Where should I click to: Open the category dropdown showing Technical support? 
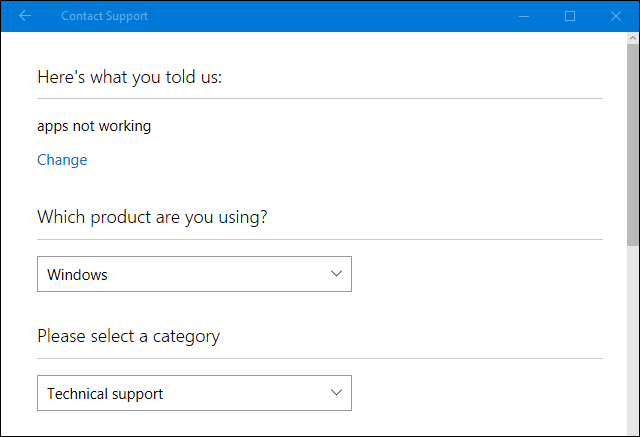(x=194, y=394)
